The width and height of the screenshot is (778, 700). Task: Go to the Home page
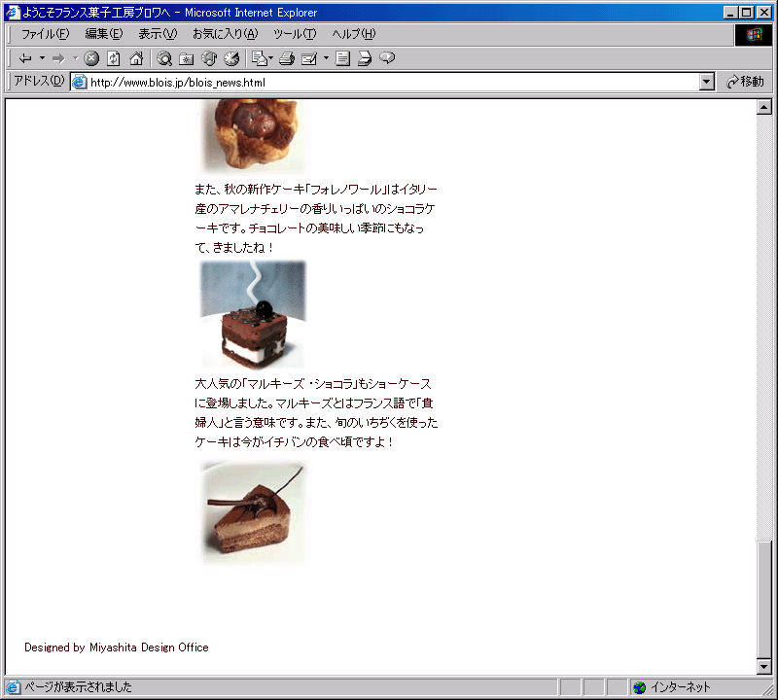pos(136,58)
